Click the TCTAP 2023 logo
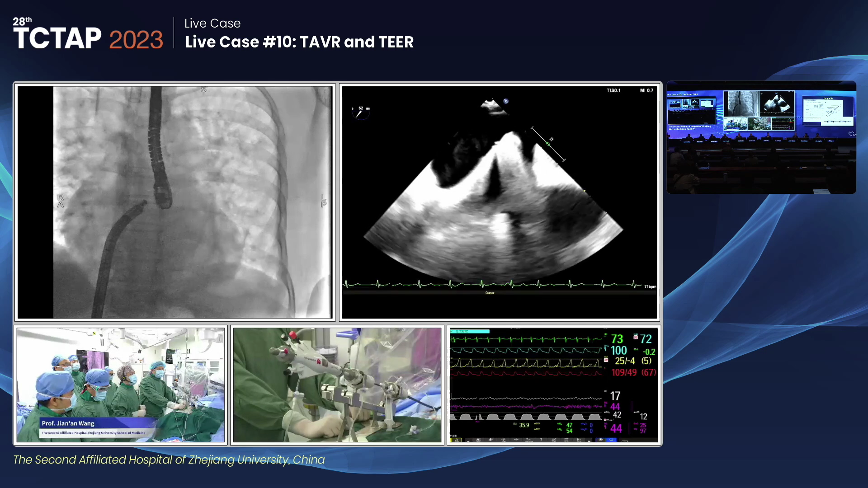Screen dimensions: 868x488 pos(88,34)
